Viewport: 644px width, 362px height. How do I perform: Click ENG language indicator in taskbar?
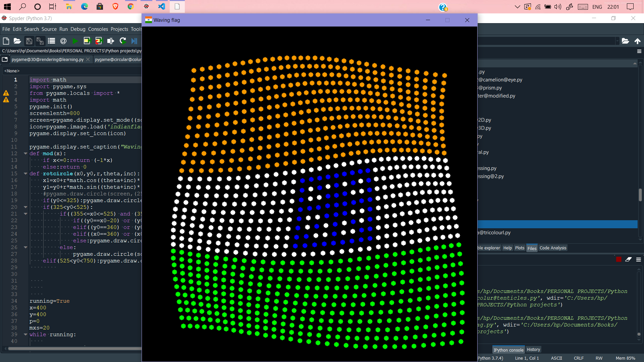coord(597,7)
